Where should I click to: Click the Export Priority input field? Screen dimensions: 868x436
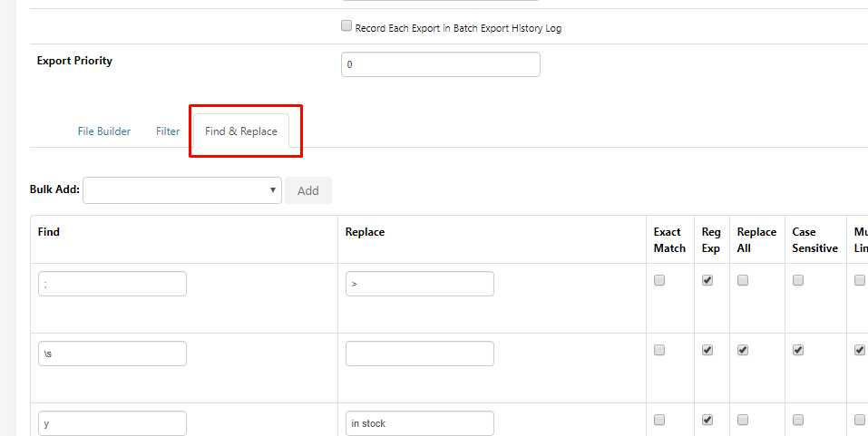click(441, 64)
